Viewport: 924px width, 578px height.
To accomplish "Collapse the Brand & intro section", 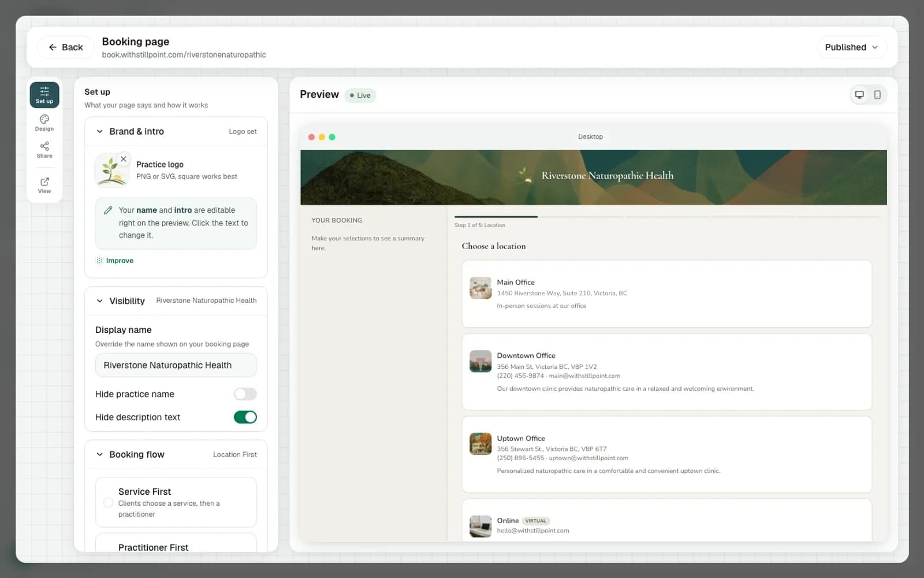I will pyautogui.click(x=99, y=132).
